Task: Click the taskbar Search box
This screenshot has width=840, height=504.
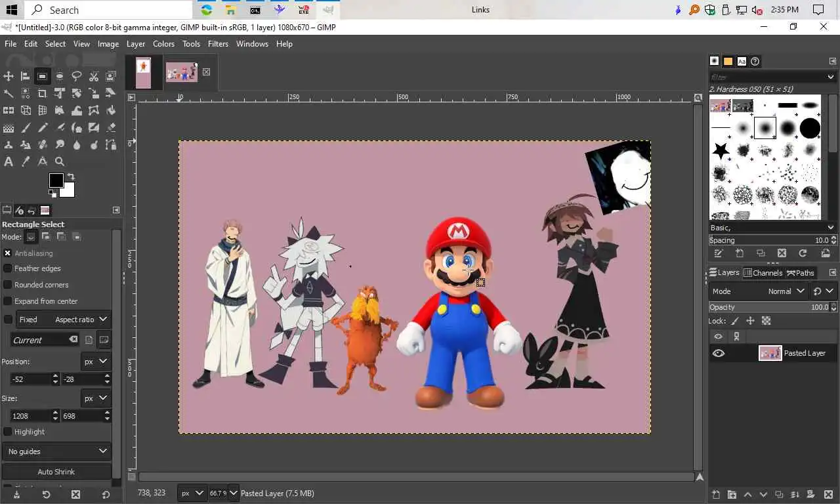Action: [x=109, y=10]
